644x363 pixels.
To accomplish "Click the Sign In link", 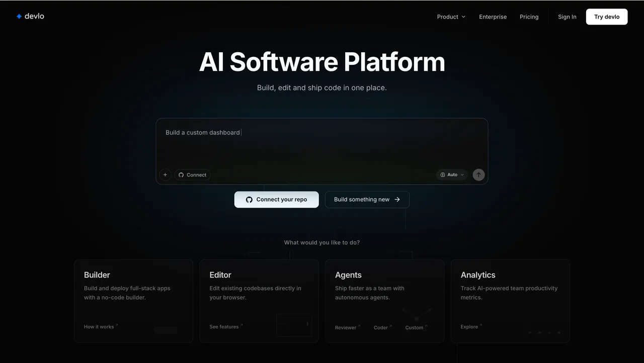I will click(x=567, y=17).
